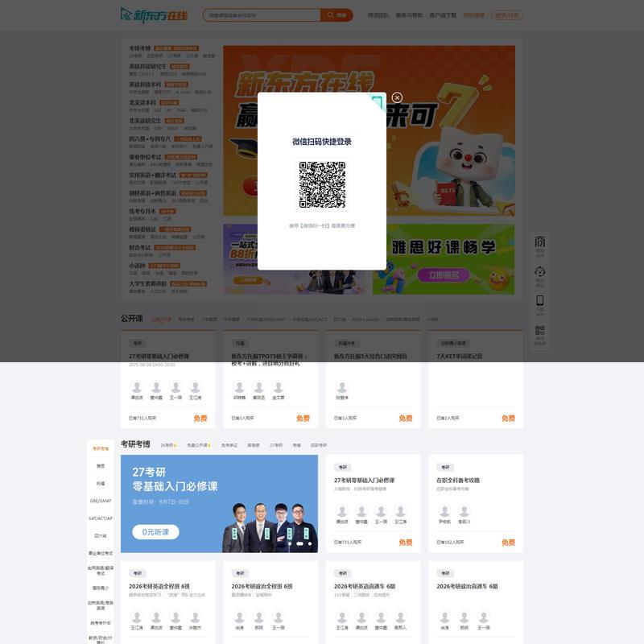Image resolution: width=644 pixels, height=644 pixels.
Task: Open the 小语种 category
Action: (x=137, y=266)
